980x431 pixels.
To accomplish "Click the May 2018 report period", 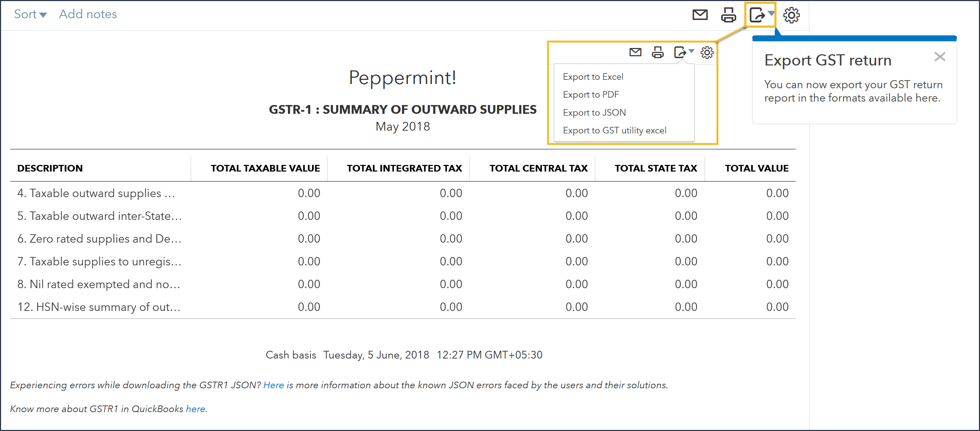I will tap(402, 126).
